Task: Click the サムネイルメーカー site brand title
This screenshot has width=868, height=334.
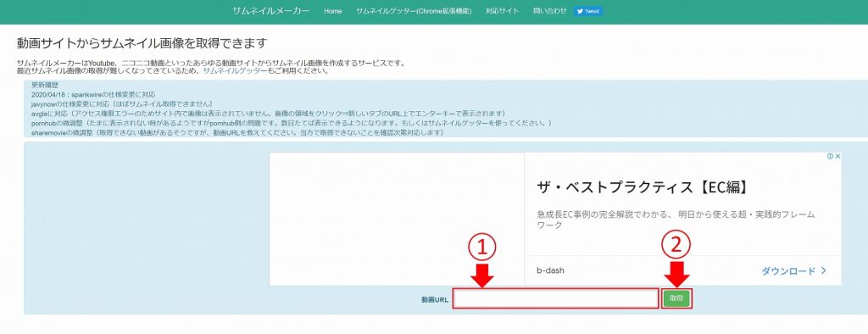Action: coord(271,11)
